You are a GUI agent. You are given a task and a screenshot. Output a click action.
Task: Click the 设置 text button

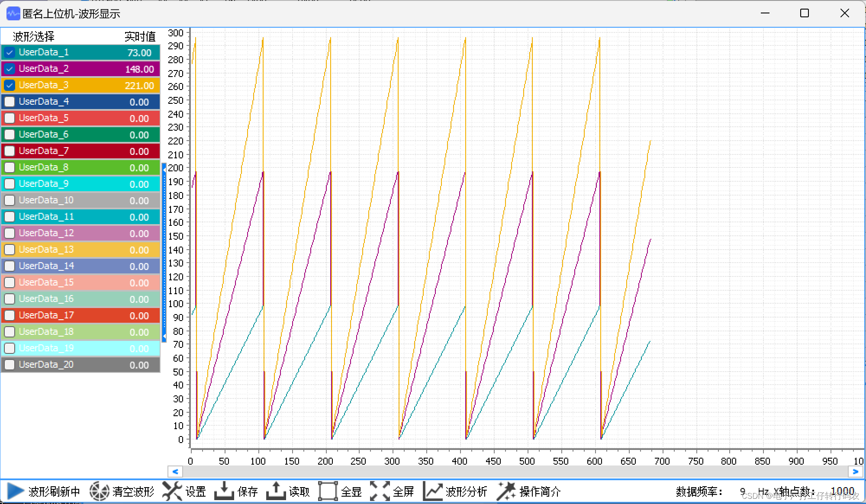[x=196, y=492]
